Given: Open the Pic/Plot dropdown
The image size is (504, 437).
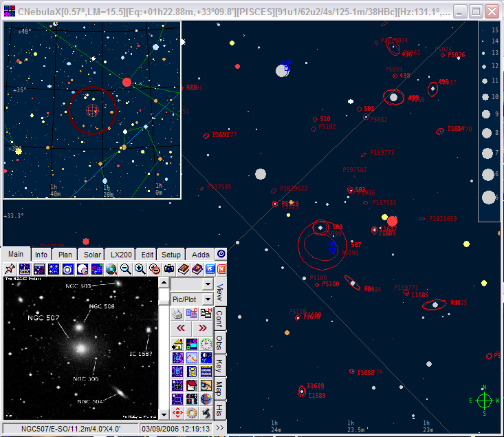Looking at the screenshot, I should click(208, 299).
